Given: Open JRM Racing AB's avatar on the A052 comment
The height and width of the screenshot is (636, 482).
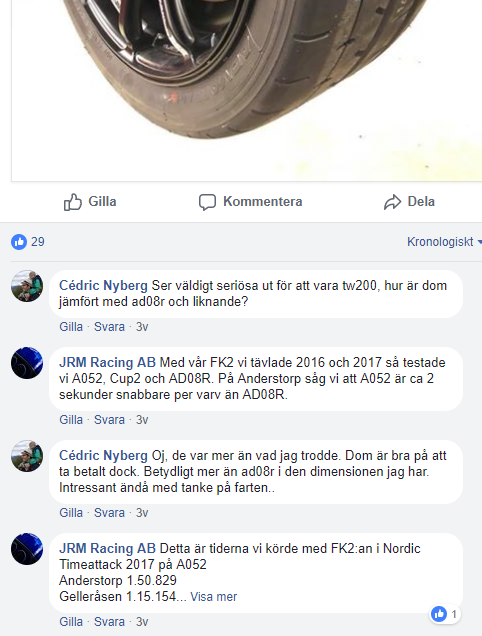Looking at the screenshot, I should pyautogui.click(x=27, y=363).
